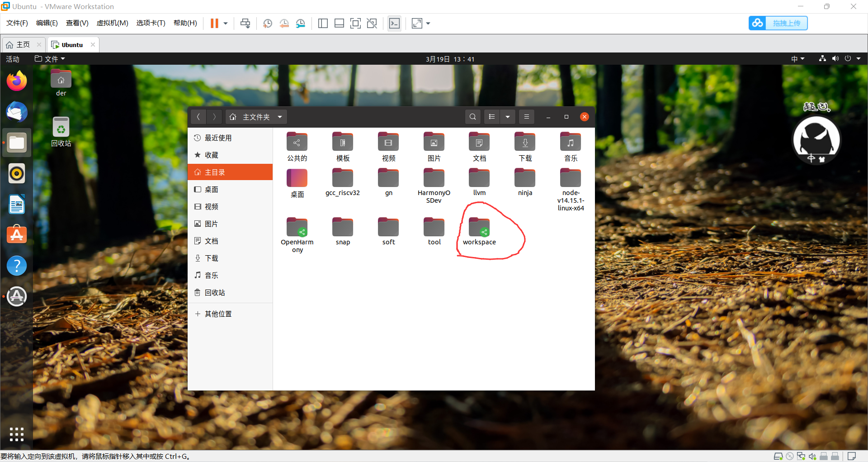Select the node-v14.15.1-linux-x64 folder
This screenshot has height=462, width=868.
coord(571,190)
